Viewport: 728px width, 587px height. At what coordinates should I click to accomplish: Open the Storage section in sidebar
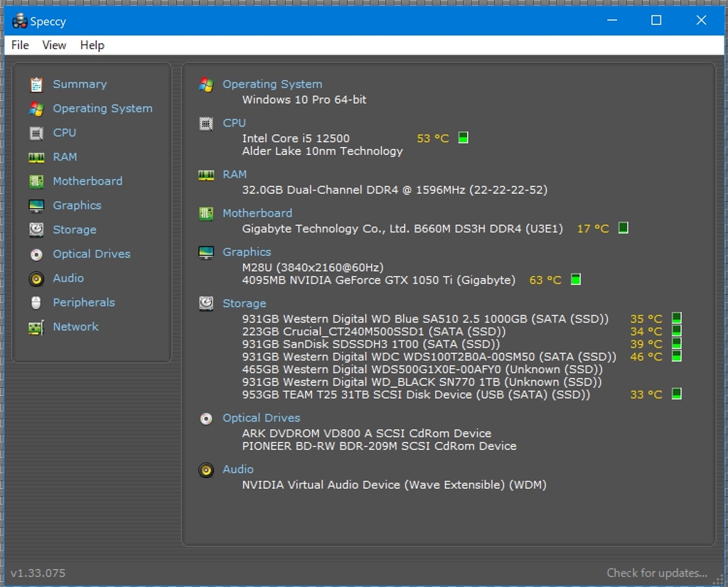75,230
